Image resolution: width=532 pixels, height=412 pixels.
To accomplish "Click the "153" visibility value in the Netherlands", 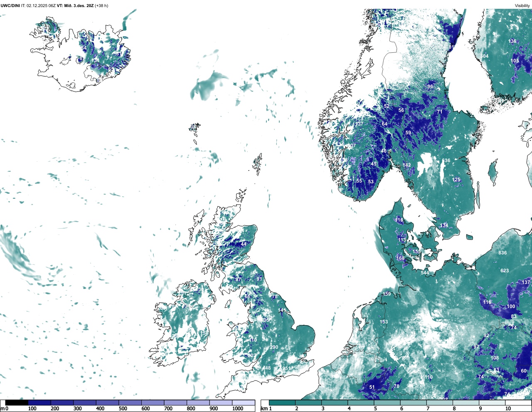I will click(x=384, y=322).
